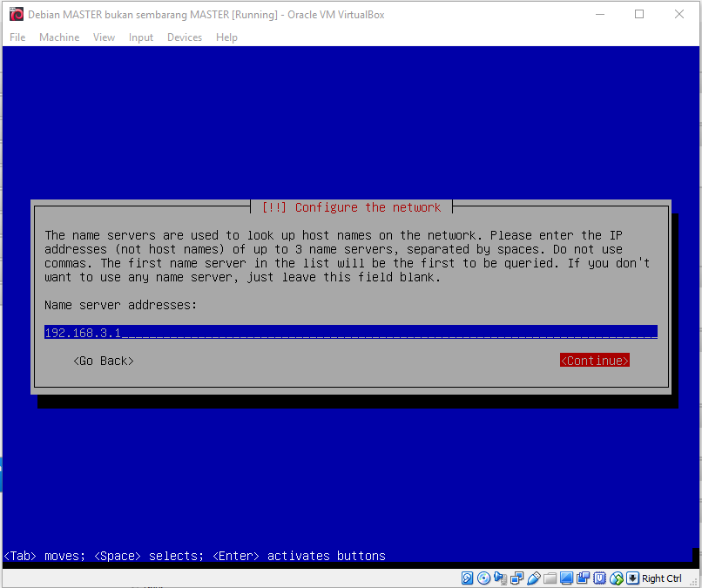Click the network adapters status icon
The image size is (702, 588).
click(x=516, y=578)
